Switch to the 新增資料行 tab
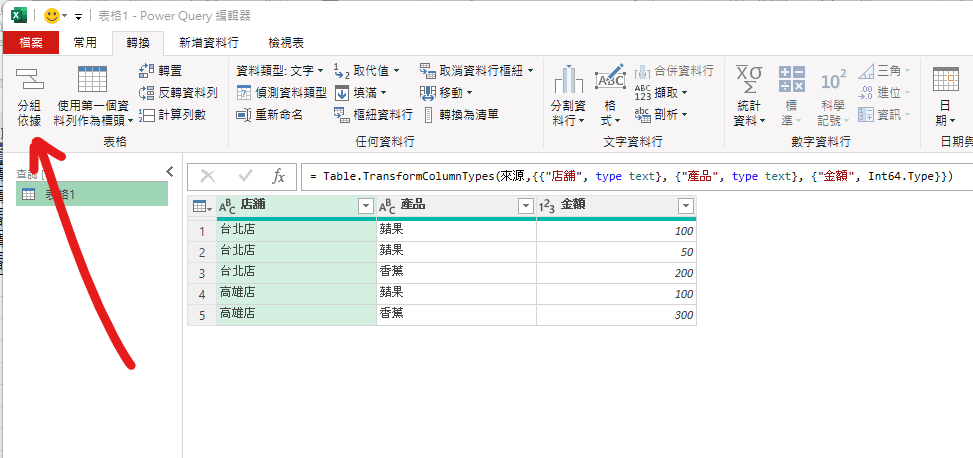This screenshot has width=973, height=458. tap(209, 43)
